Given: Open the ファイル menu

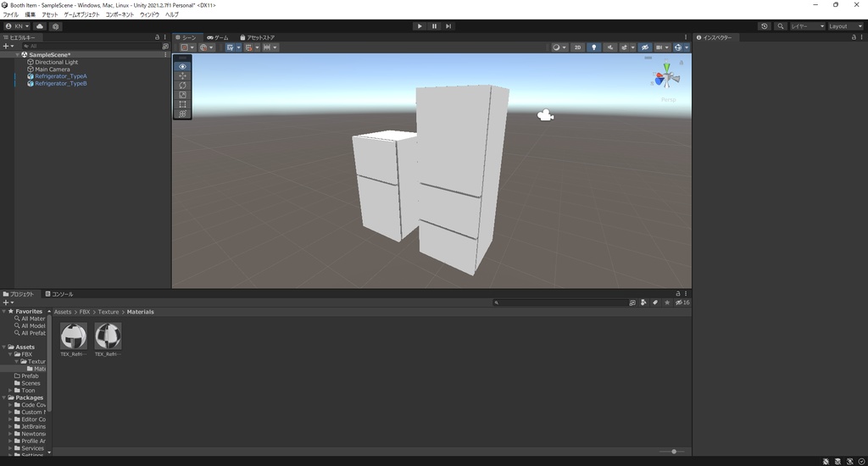Looking at the screenshot, I should [10, 15].
